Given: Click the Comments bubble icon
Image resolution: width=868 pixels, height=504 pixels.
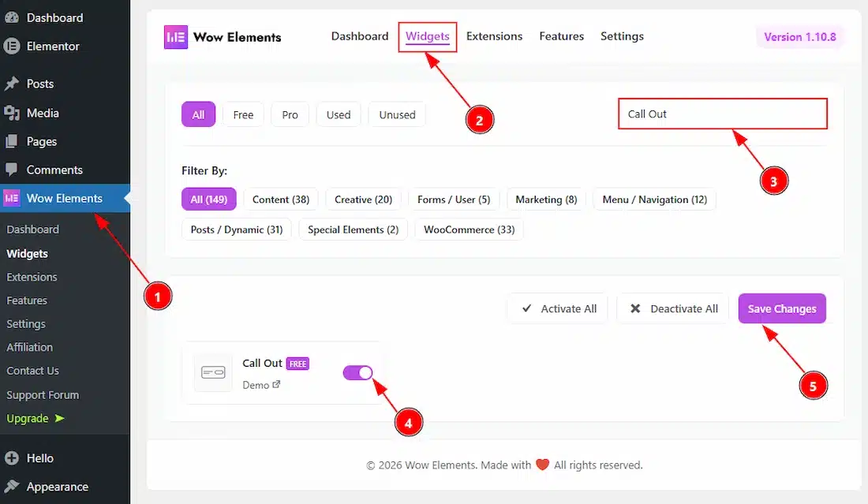Looking at the screenshot, I should pyautogui.click(x=12, y=170).
